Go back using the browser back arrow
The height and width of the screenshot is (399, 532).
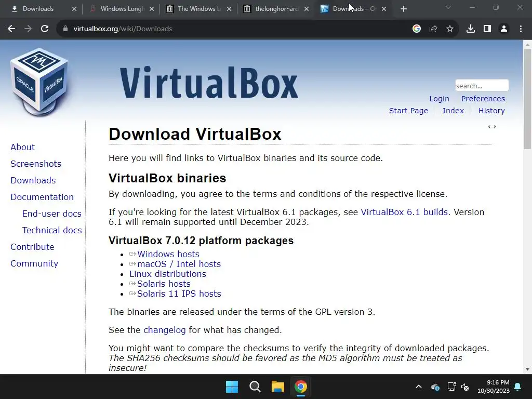pos(11,29)
